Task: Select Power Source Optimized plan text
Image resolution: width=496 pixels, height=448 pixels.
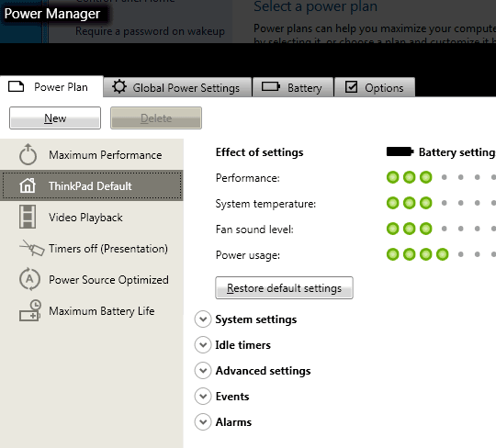Action: click(108, 280)
